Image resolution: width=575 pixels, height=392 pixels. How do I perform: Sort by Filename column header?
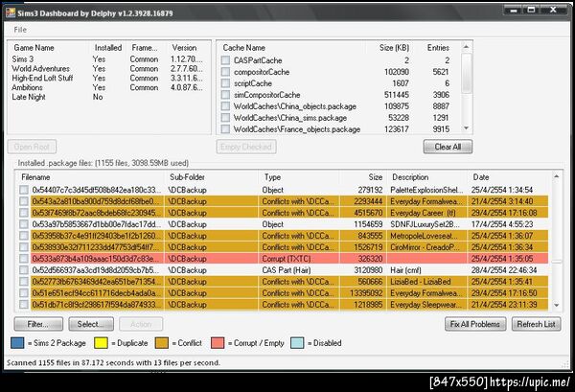tap(92, 177)
